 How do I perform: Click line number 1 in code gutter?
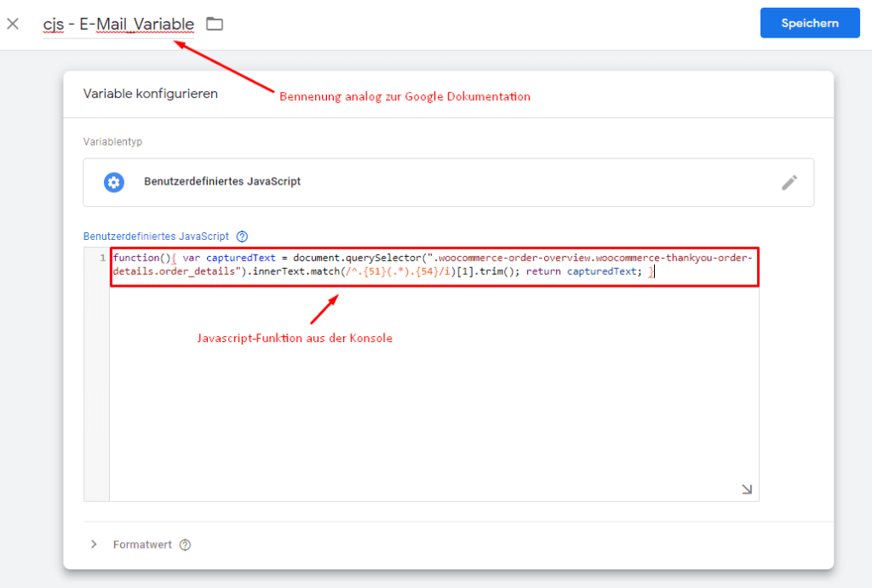102,258
